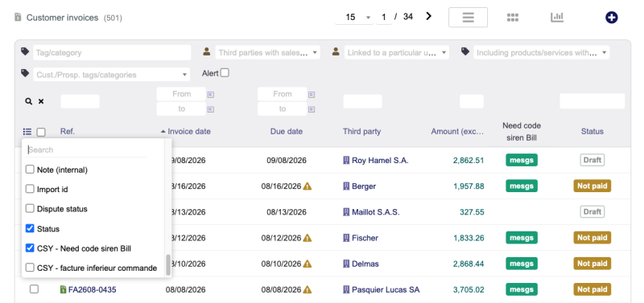Open the statistics bar chart view

557,17
